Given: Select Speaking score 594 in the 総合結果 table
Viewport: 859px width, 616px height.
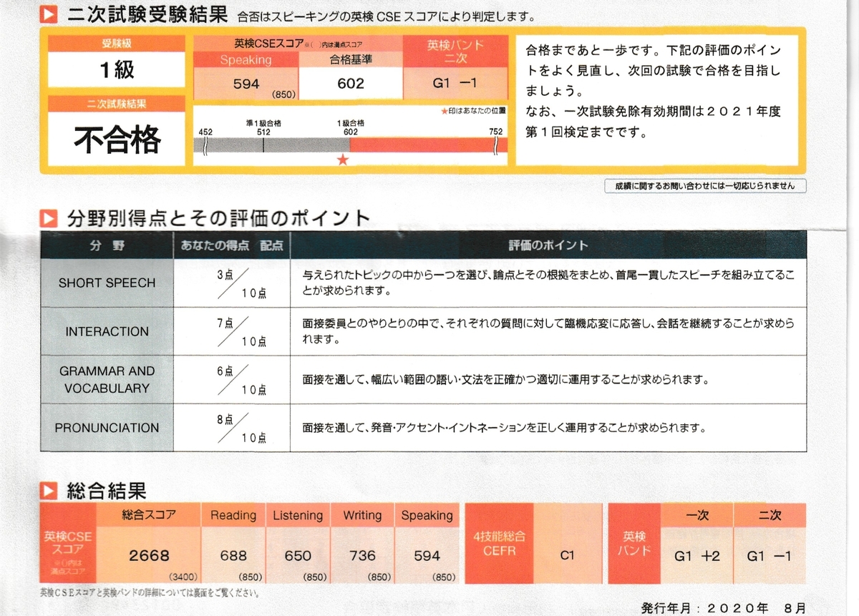Looking at the screenshot, I should click(427, 555).
